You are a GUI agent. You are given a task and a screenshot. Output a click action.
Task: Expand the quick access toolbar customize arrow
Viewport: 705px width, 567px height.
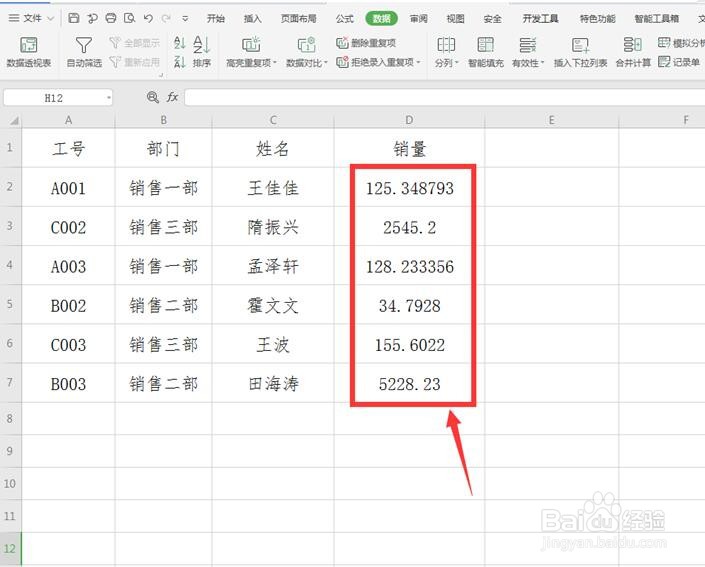(185, 18)
